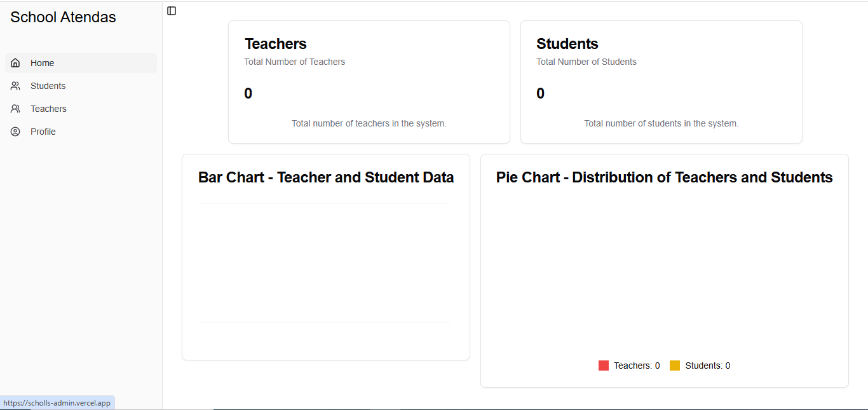Navigate to the Students section
The width and height of the screenshot is (868, 410).
47,85
